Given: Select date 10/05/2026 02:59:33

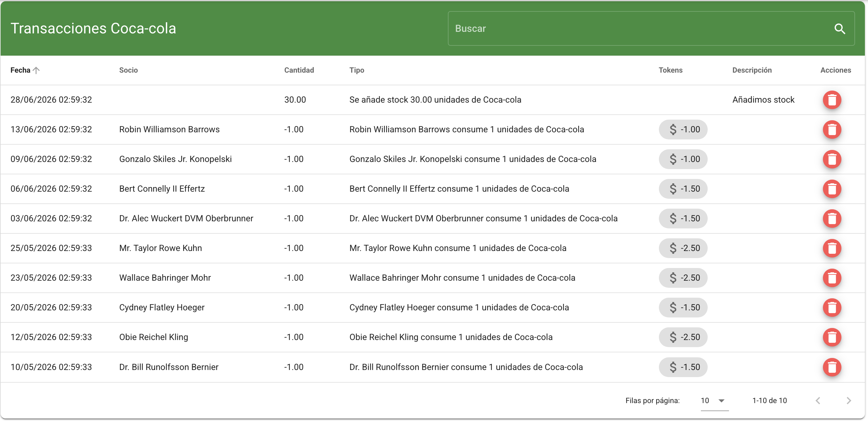Looking at the screenshot, I should (51, 367).
